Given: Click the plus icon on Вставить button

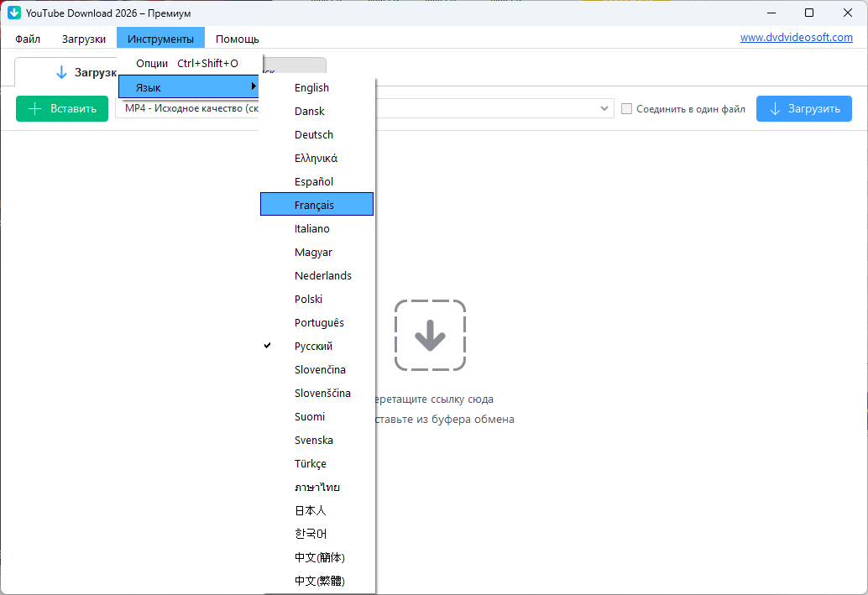Looking at the screenshot, I should point(34,109).
